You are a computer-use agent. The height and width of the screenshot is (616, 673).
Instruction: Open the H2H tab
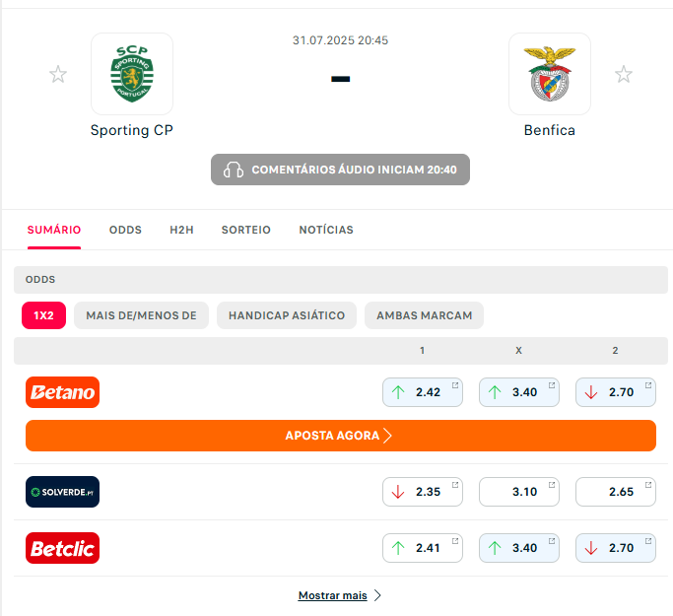point(181,230)
